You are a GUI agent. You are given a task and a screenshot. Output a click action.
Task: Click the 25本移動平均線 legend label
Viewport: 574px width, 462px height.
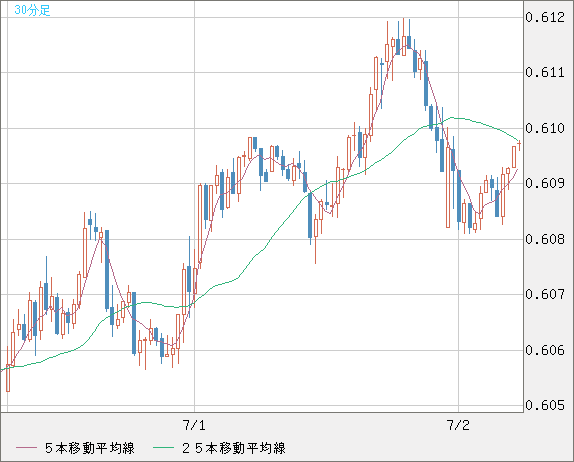pos(234,448)
